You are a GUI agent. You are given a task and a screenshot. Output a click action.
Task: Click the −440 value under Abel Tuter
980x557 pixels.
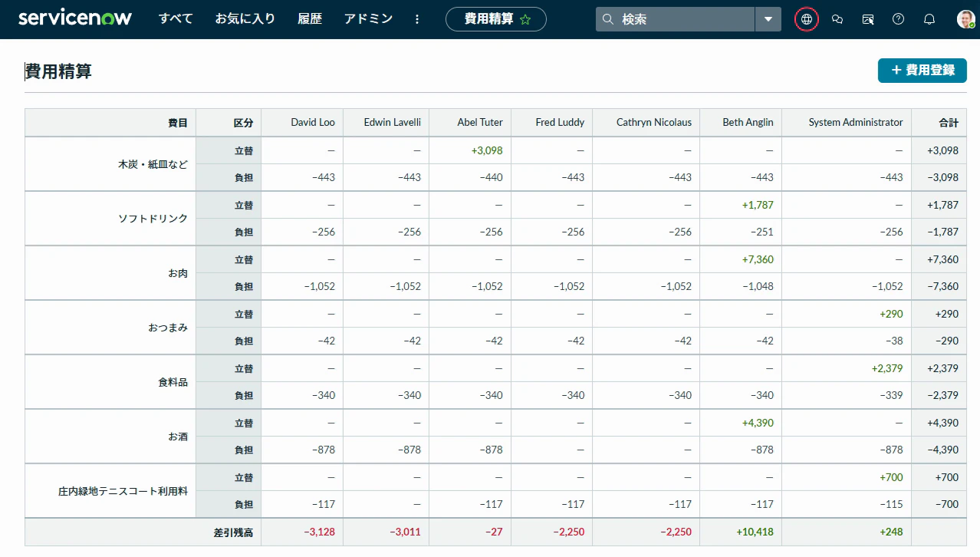pyautogui.click(x=491, y=177)
